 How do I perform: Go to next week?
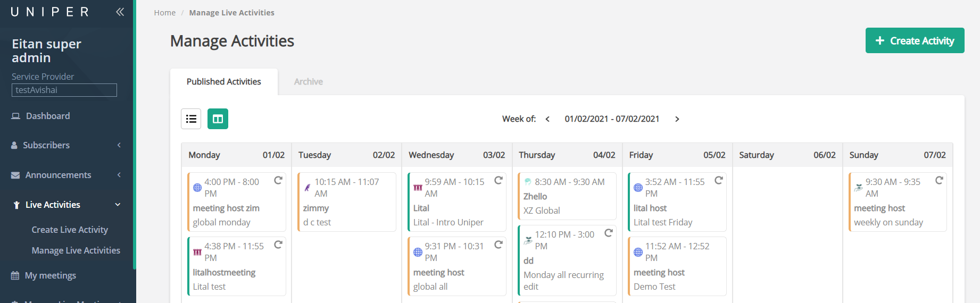point(677,119)
